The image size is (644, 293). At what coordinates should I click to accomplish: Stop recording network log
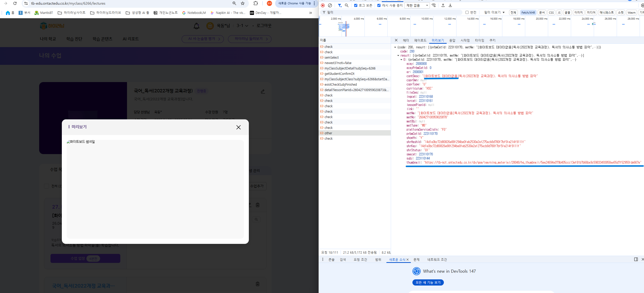[x=323, y=5]
